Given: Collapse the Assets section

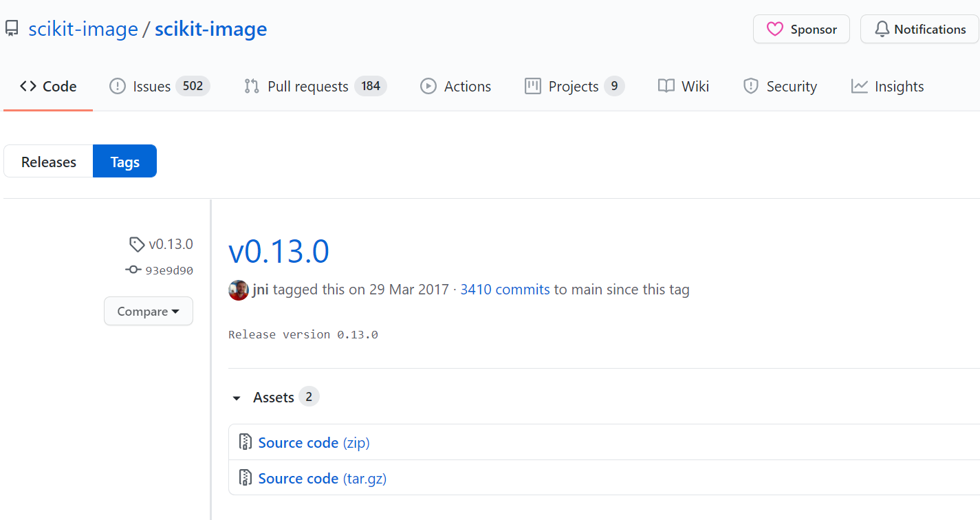Looking at the screenshot, I should [237, 398].
